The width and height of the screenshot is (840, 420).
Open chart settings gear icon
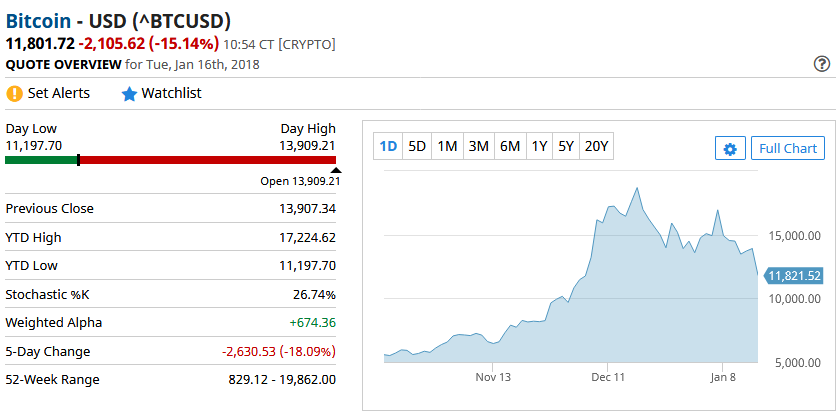pos(730,149)
